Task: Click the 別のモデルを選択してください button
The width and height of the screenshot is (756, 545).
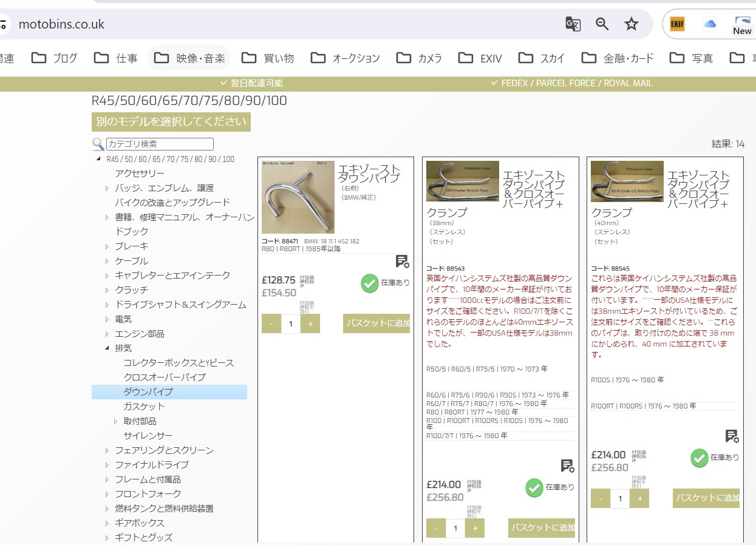Action: click(171, 121)
